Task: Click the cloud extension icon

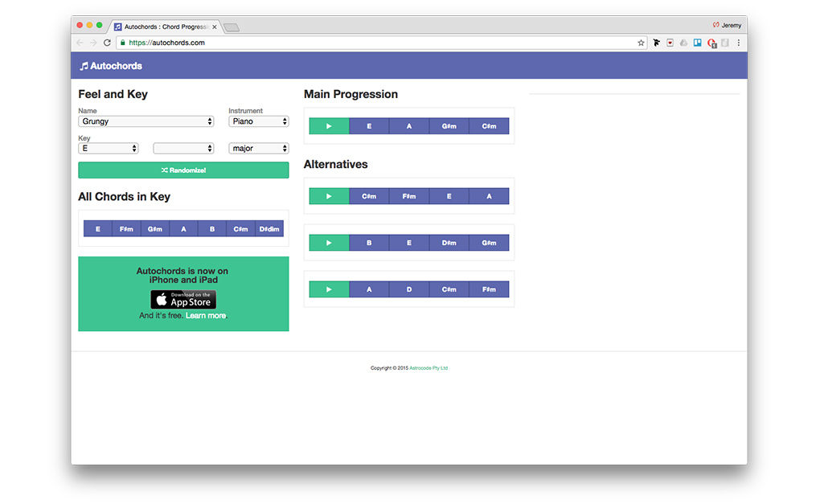Action: [683, 43]
